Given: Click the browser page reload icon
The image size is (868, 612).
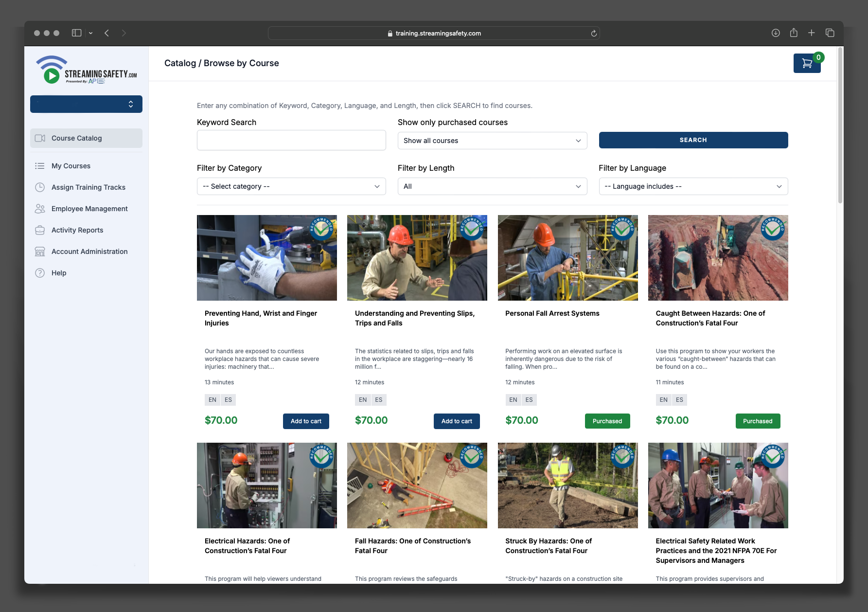Looking at the screenshot, I should tap(593, 34).
